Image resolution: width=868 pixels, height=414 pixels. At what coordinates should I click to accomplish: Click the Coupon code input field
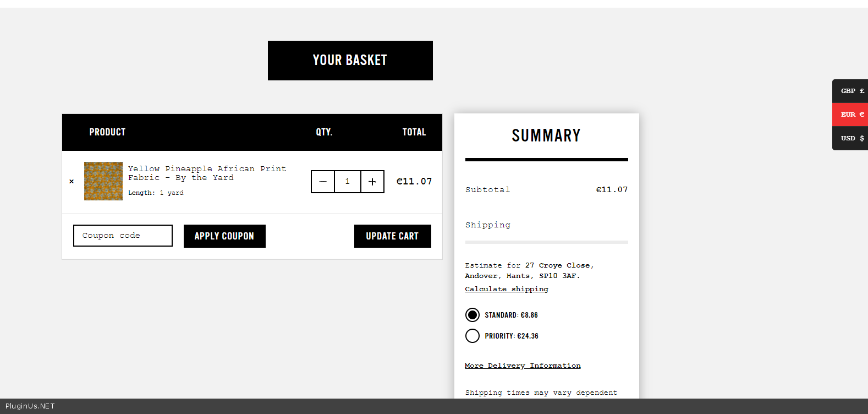point(123,236)
